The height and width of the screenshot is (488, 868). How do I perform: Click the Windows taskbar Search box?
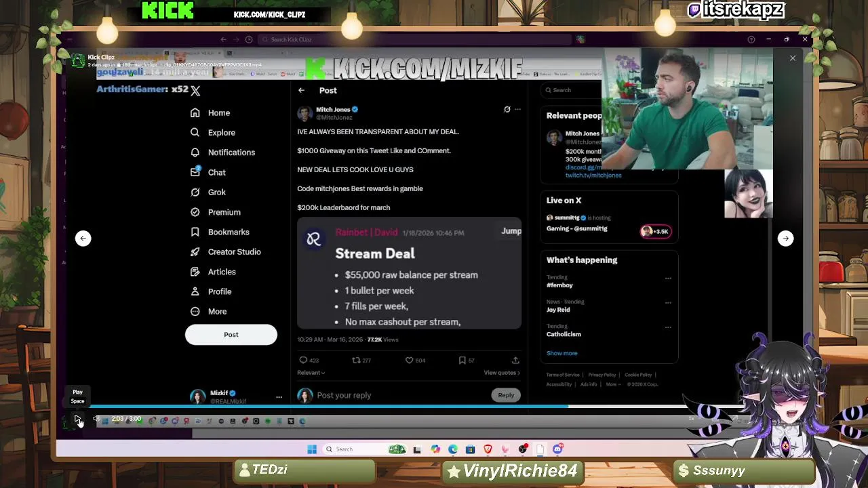coord(365,449)
